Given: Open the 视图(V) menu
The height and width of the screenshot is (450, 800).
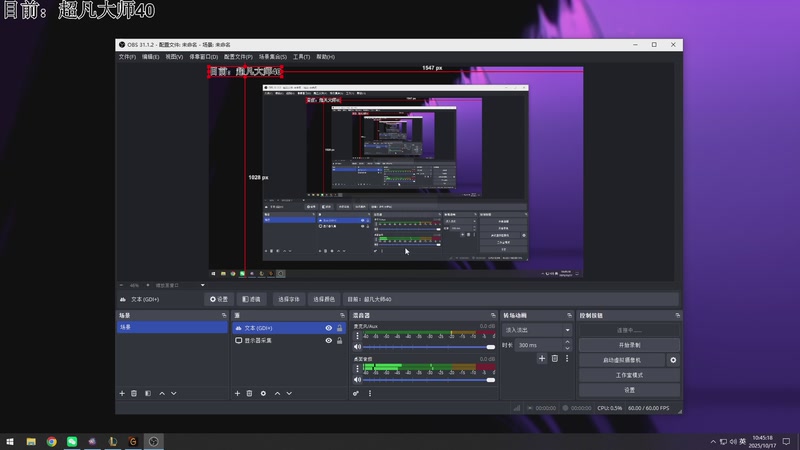Looking at the screenshot, I should coord(174,57).
